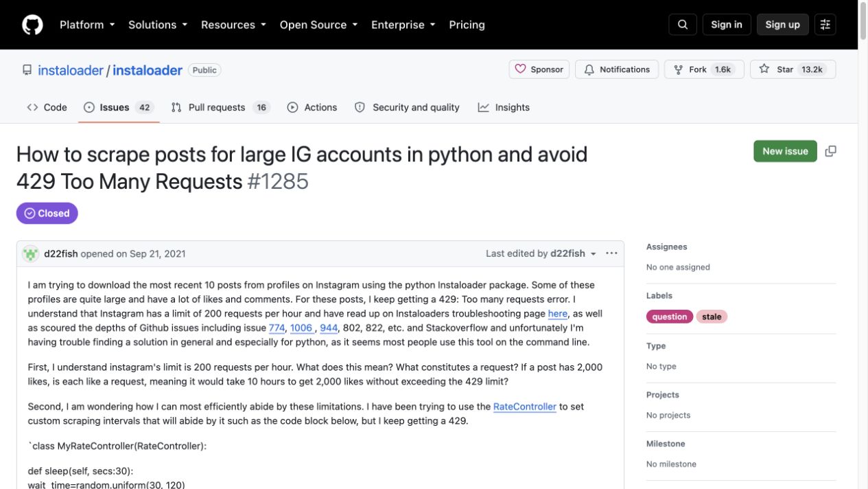Open linked issue 944
This screenshot has height=489, width=868.
[329, 328]
